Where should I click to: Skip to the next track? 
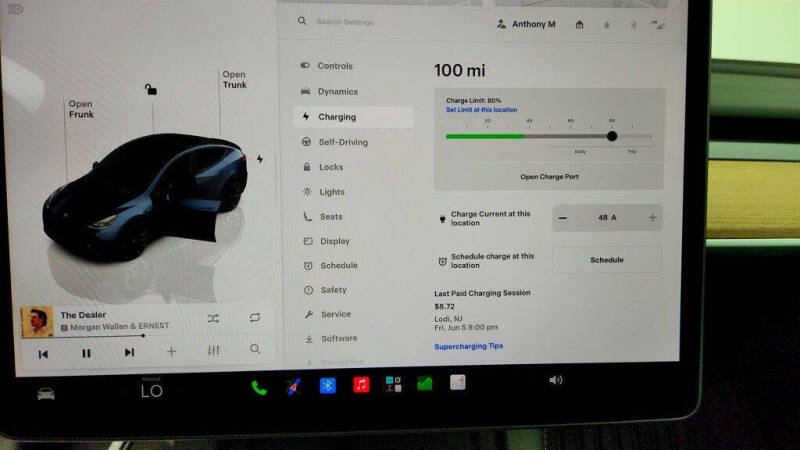(129, 352)
